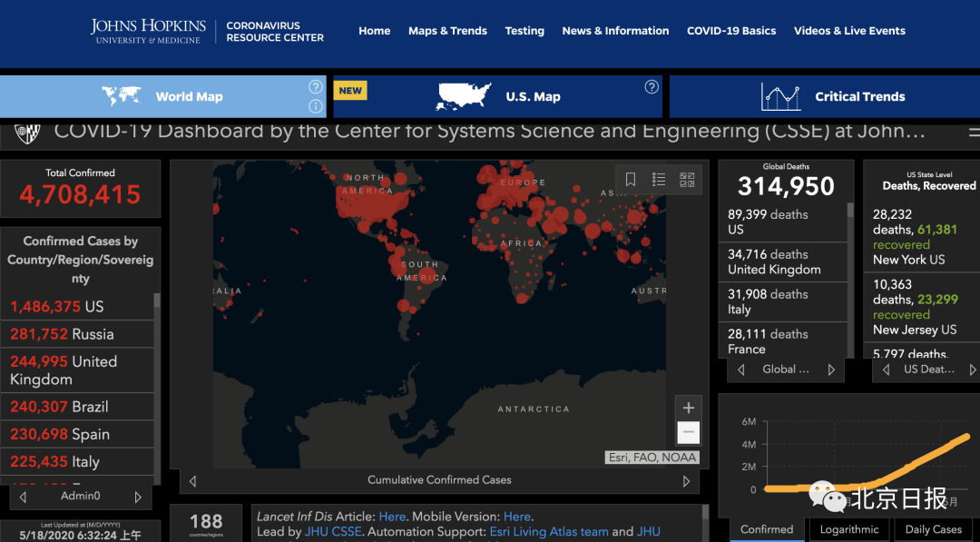Viewport: 980px width, 542px height.
Task: Select the Confirmed chart tab
Action: pyautogui.click(x=767, y=529)
